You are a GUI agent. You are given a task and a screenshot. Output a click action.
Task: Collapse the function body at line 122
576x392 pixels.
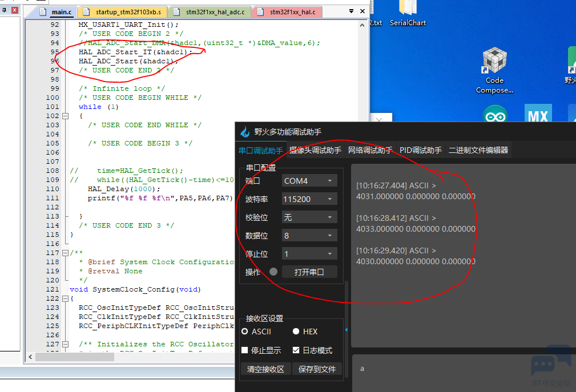point(66,298)
